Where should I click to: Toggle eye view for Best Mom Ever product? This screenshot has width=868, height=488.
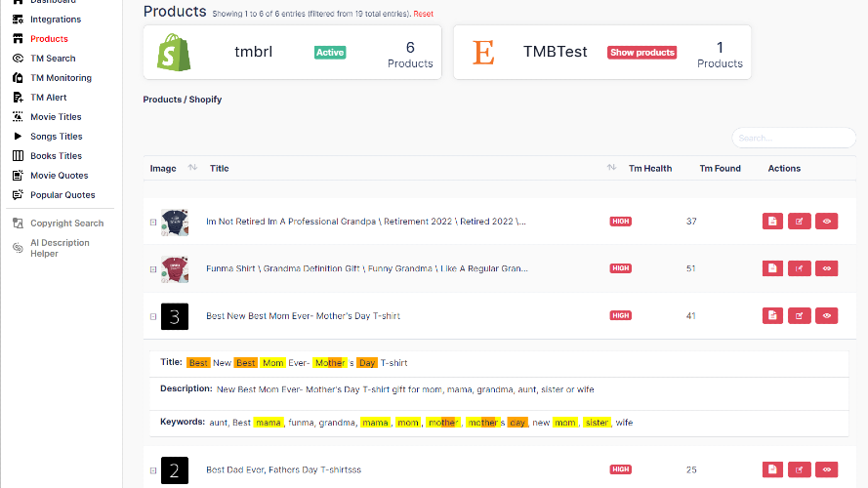click(827, 315)
